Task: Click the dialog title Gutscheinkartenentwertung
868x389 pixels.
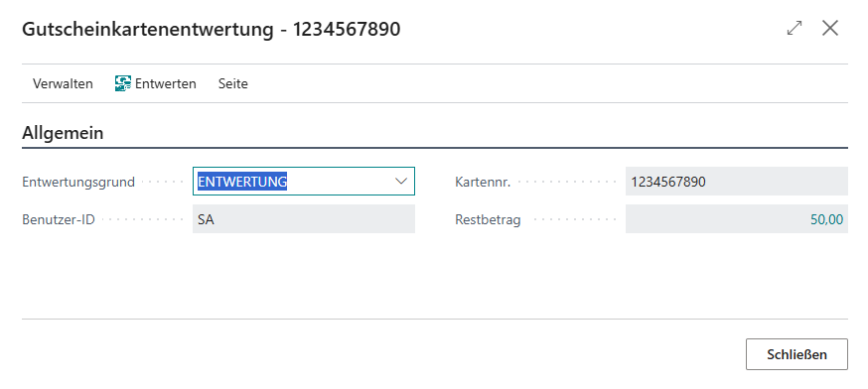Action: [x=148, y=29]
